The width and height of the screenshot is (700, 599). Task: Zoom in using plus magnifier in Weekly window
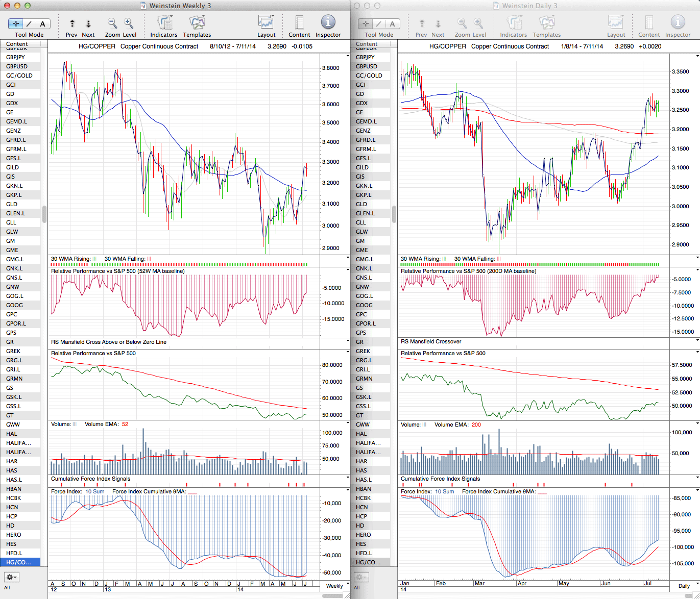click(x=129, y=23)
